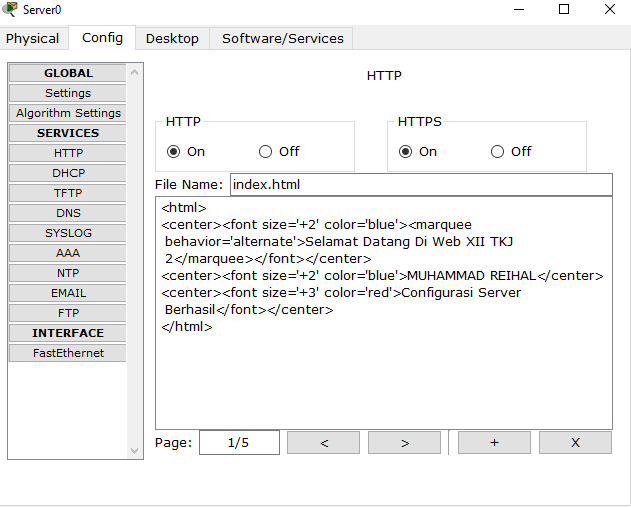The height and width of the screenshot is (507, 631).
Task: Click the SERVICES section header
Action: pyautogui.click(x=68, y=133)
